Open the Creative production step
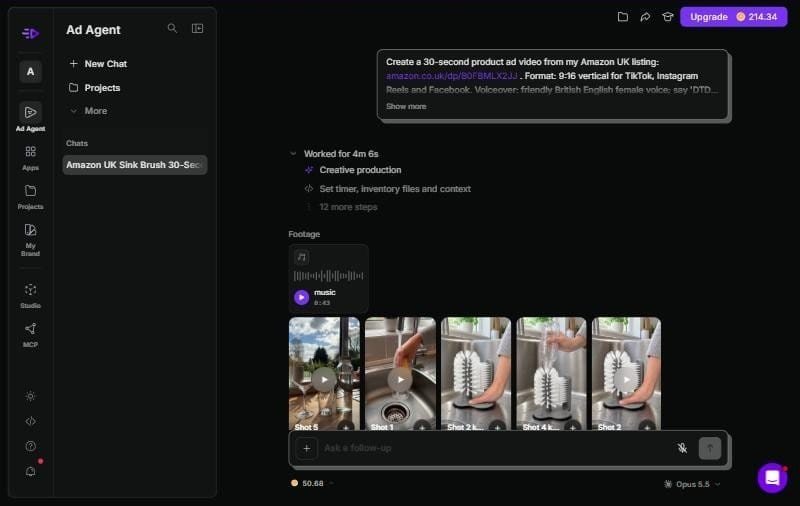The width and height of the screenshot is (800, 506). pos(360,170)
